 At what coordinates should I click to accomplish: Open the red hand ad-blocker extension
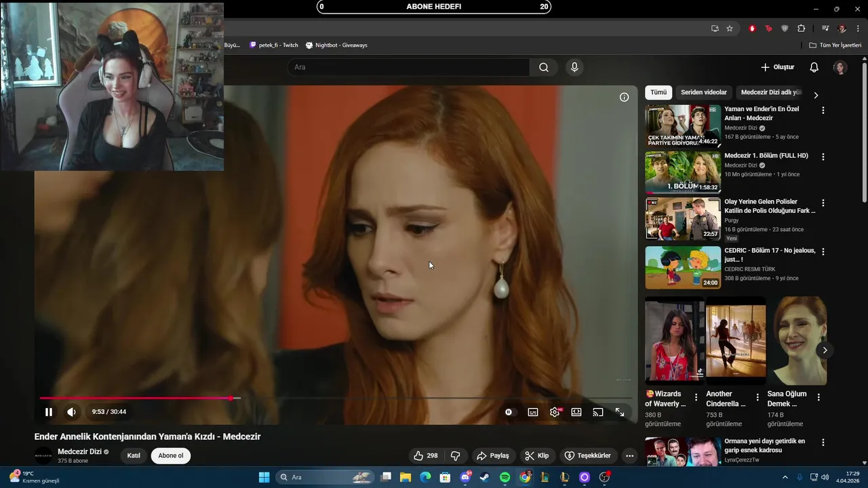[x=752, y=28]
